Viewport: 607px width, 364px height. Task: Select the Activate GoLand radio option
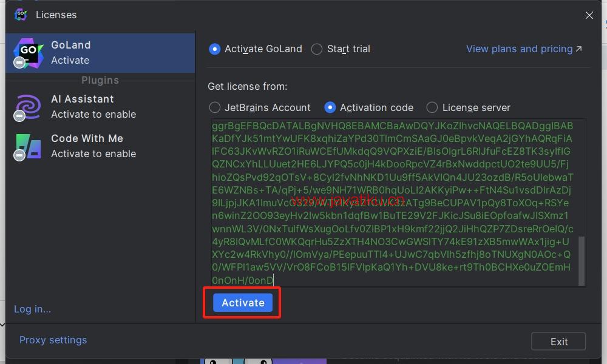[214, 49]
